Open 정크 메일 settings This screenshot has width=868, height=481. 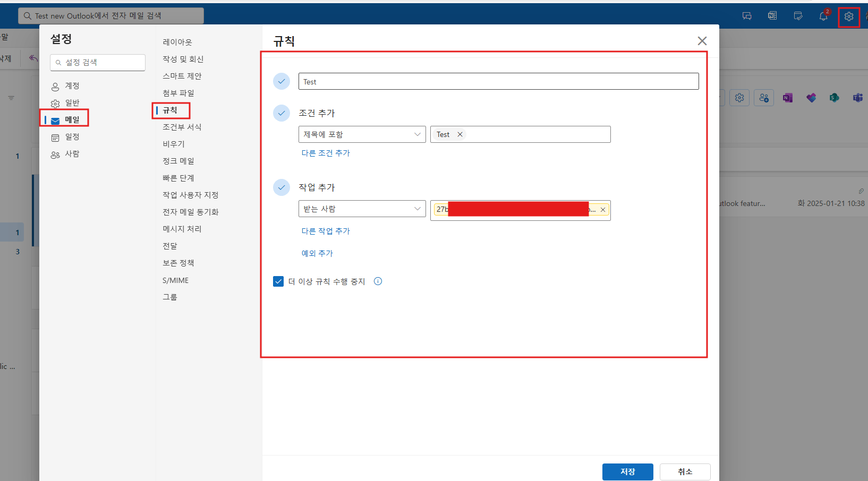[178, 161]
